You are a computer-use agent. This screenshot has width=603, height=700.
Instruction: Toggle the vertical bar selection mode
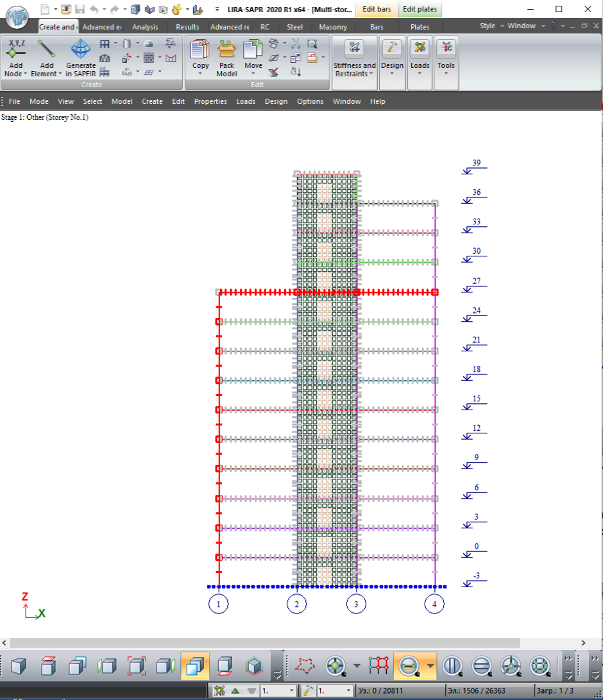tap(453, 667)
